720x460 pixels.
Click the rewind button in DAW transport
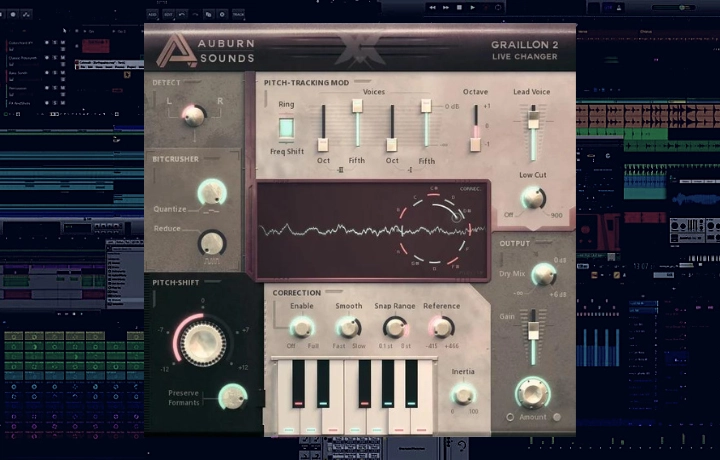coord(432,7)
